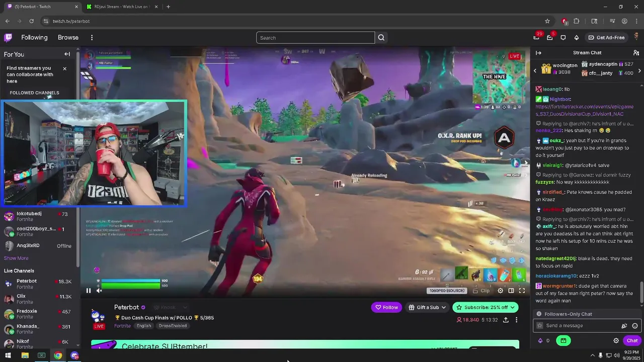Click the celebration icon in chat input
The image size is (644, 362).
(624, 326)
